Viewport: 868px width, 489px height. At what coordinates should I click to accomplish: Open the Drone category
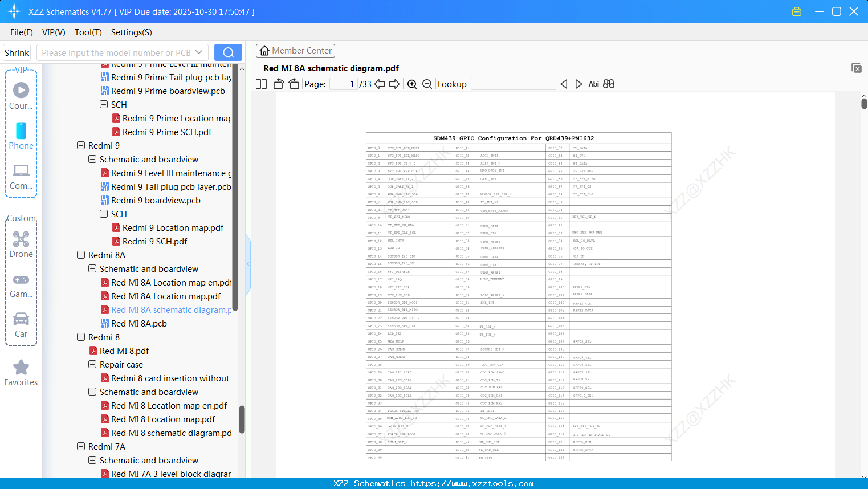tap(21, 244)
